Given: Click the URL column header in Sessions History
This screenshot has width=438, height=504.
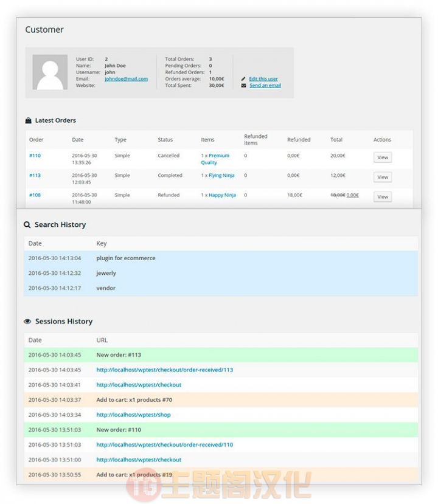Looking at the screenshot, I should [102, 340].
